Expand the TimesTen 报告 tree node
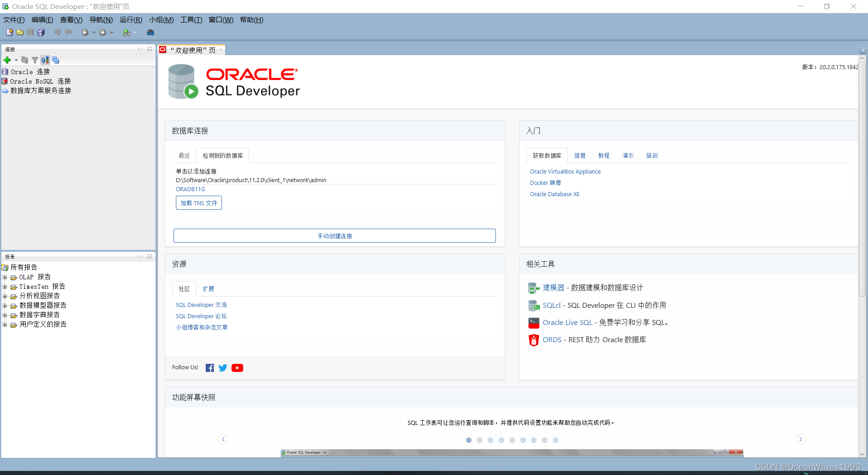Viewport: 868px width, 475px height. pyautogui.click(x=5, y=287)
